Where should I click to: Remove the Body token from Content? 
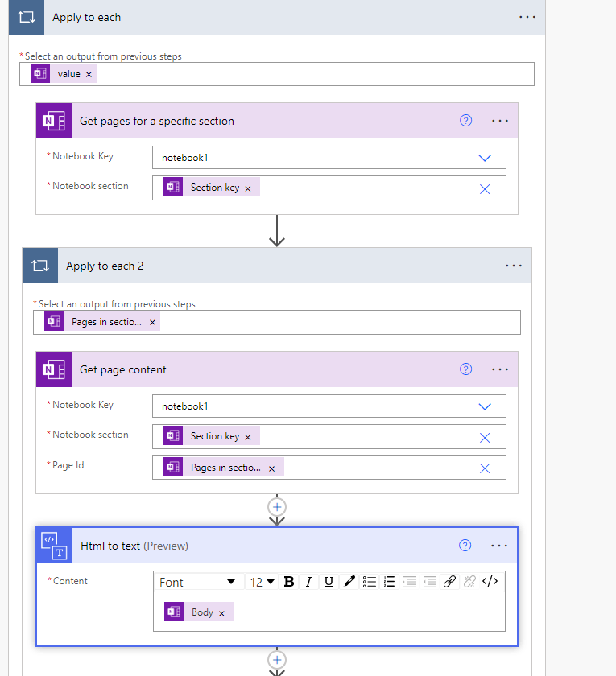tap(222, 612)
